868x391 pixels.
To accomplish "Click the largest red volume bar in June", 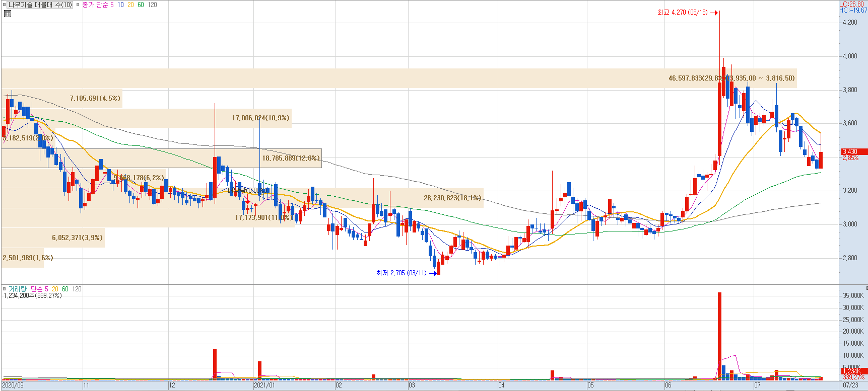I will pyautogui.click(x=719, y=336).
